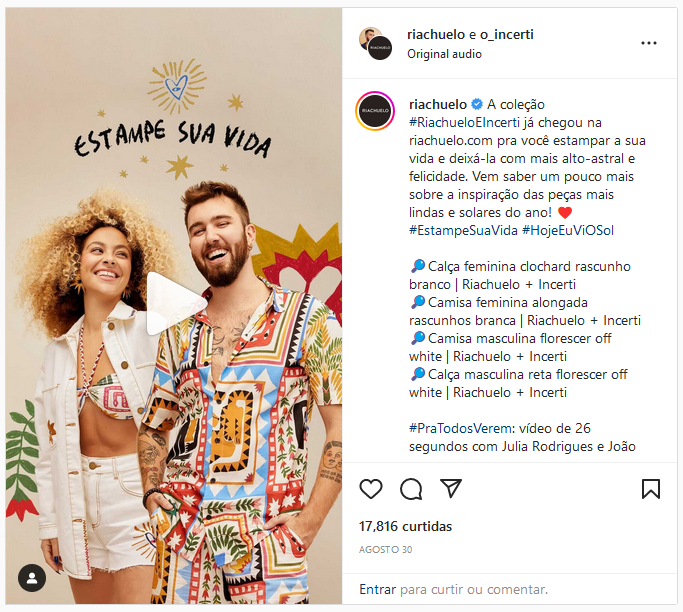Share the post via paper plane icon
The image size is (683, 612).
[x=450, y=488]
